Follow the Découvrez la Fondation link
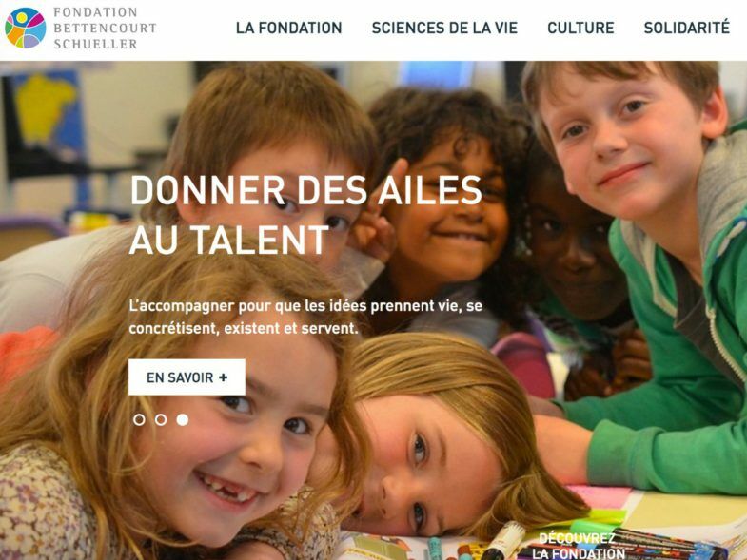This screenshot has height=560, width=747. point(578,546)
